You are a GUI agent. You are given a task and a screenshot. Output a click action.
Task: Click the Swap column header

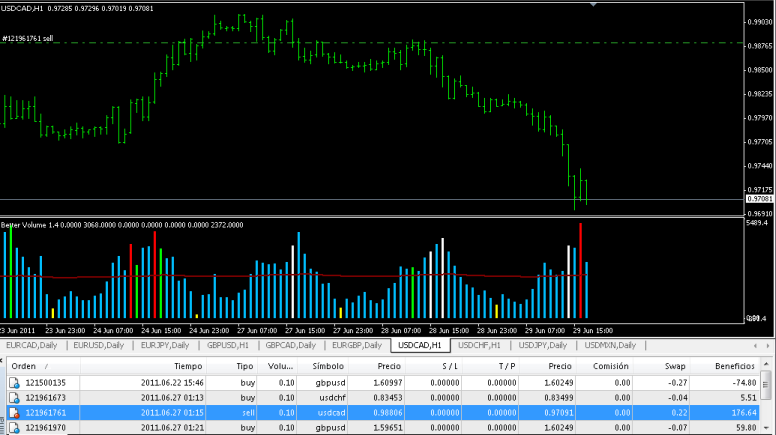pos(675,366)
